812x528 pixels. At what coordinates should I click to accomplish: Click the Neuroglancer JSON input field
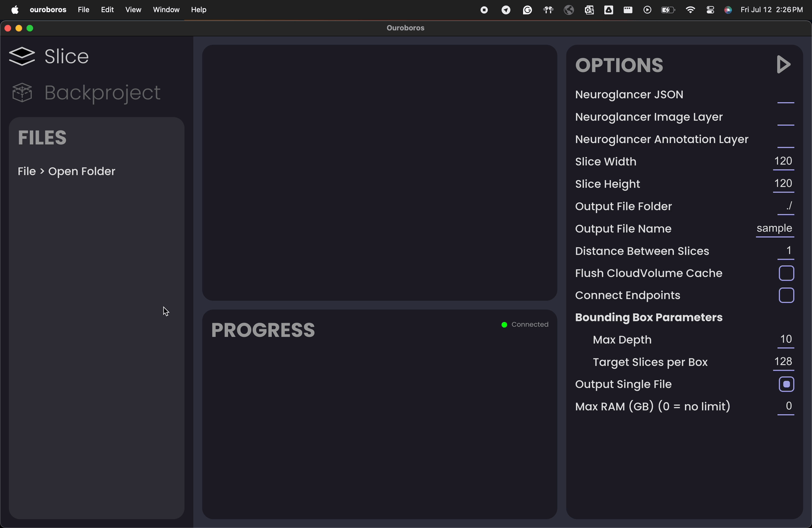[x=785, y=96]
